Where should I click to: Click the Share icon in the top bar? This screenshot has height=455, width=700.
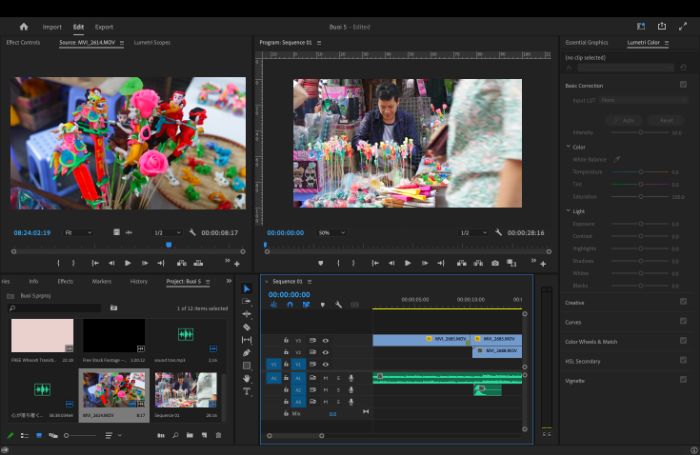[x=662, y=26]
